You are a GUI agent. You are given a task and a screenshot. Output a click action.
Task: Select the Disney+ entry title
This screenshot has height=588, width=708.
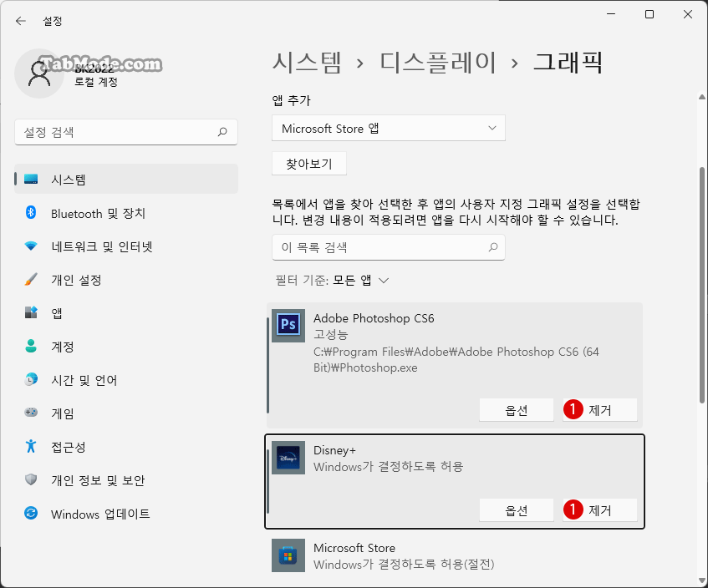tap(334, 450)
